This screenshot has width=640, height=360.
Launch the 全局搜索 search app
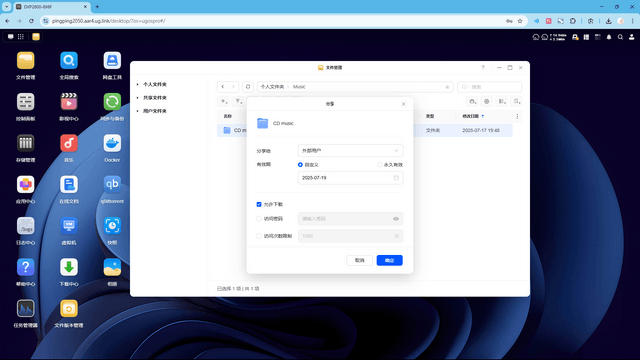tap(69, 61)
